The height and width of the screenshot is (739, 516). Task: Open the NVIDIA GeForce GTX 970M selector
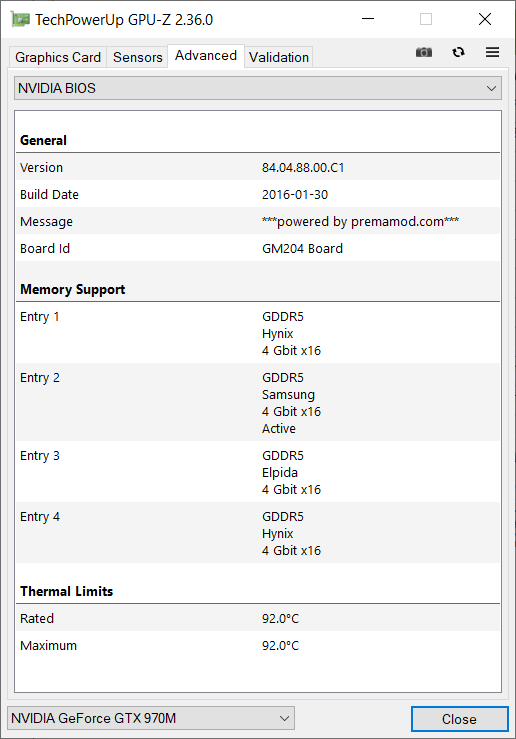coord(151,718)
